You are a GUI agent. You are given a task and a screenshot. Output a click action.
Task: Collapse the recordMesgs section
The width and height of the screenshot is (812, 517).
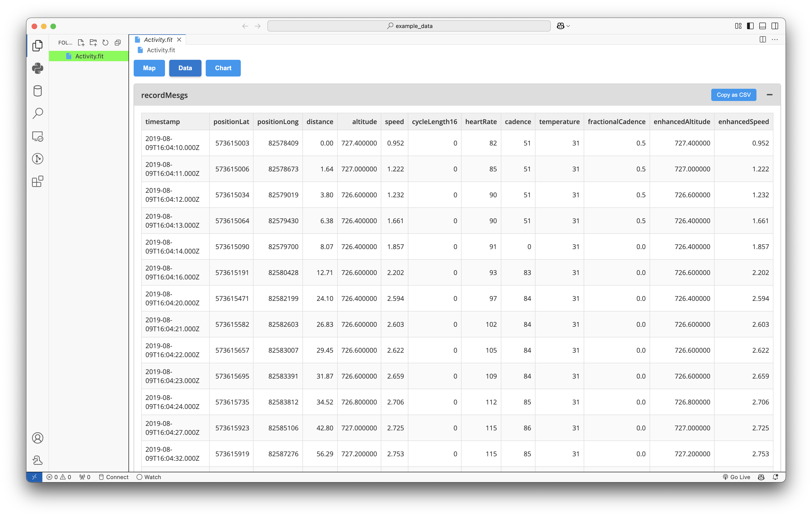coord(769,95)
